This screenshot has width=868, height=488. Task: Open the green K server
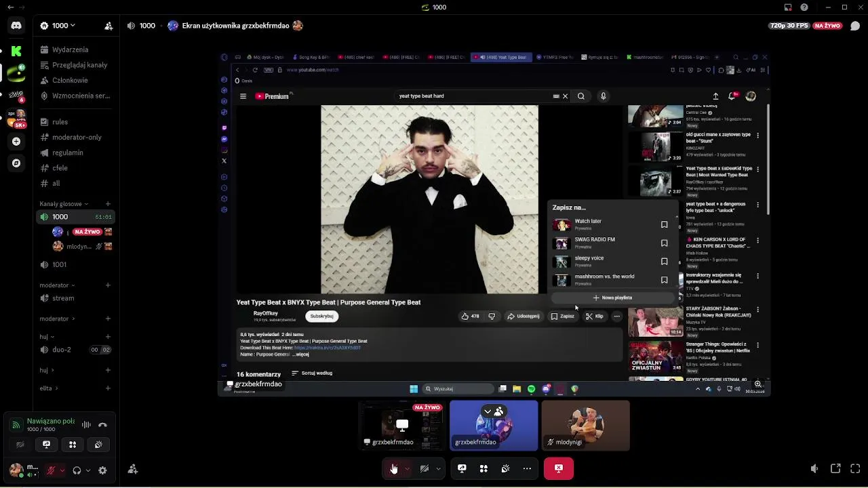point(16,51)
